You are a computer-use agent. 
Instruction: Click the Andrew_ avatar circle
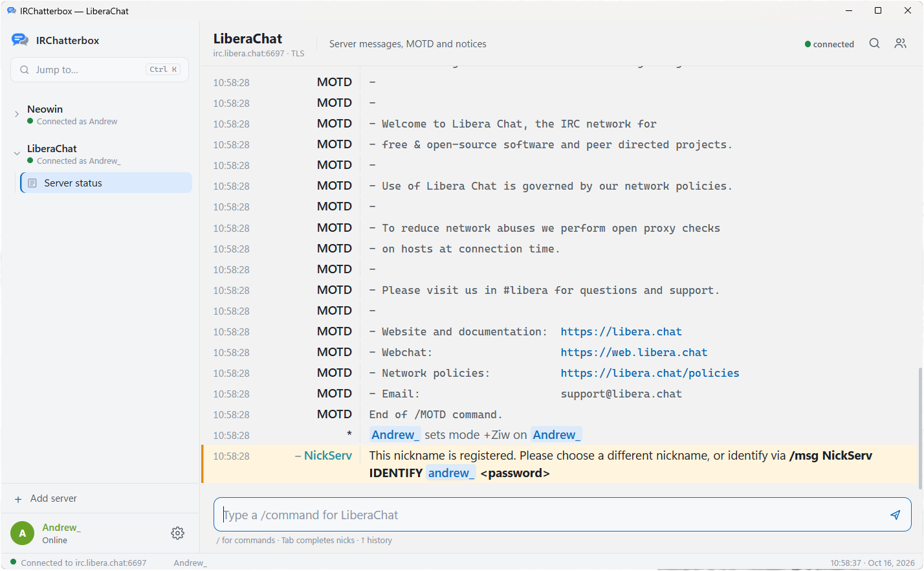point(22,533)
